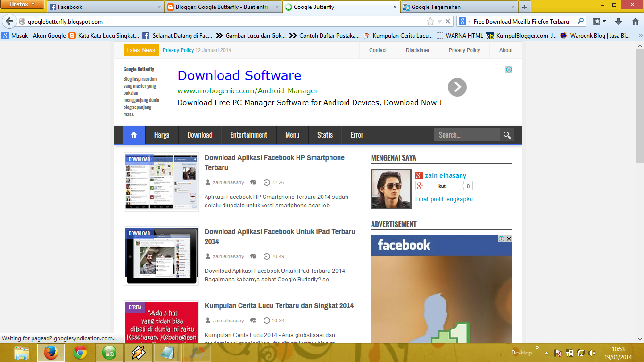
Task: Open the Disclaimer page link
Action: pos(418,50)
